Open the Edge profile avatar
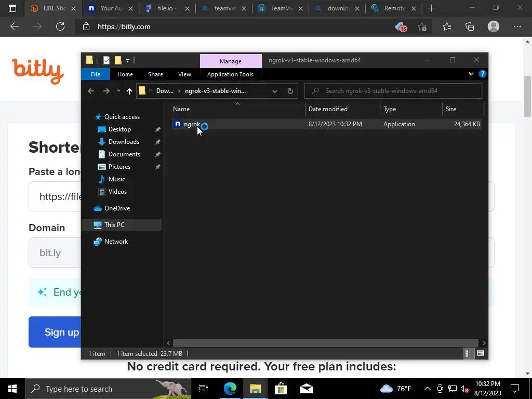Viewport: 532px width, 399px height. 494,26
